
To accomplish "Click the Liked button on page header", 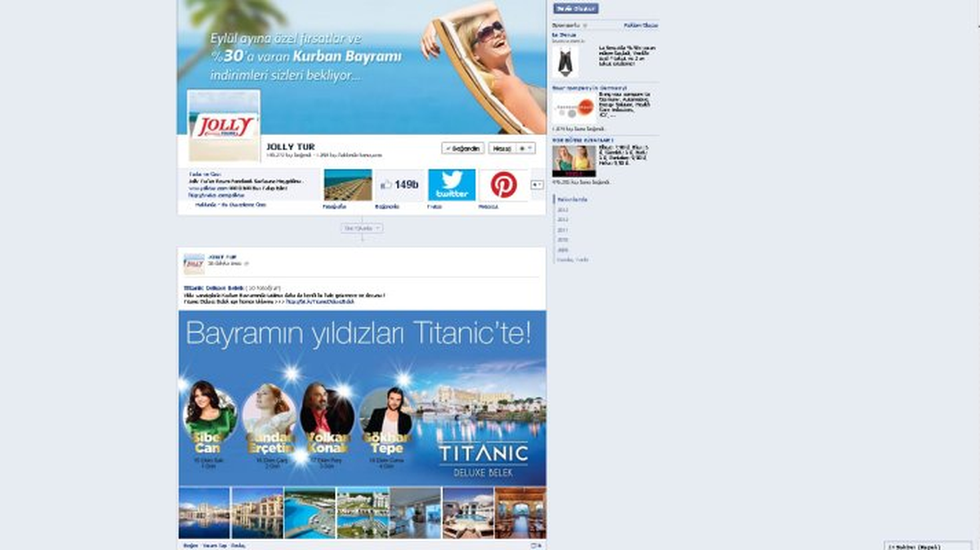I will [463, 148].
